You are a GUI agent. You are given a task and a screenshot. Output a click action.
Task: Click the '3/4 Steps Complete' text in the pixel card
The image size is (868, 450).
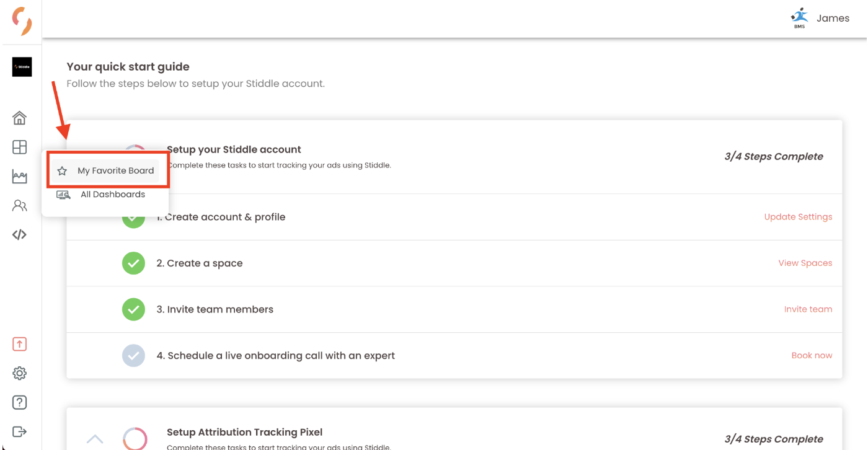point(774,439)
